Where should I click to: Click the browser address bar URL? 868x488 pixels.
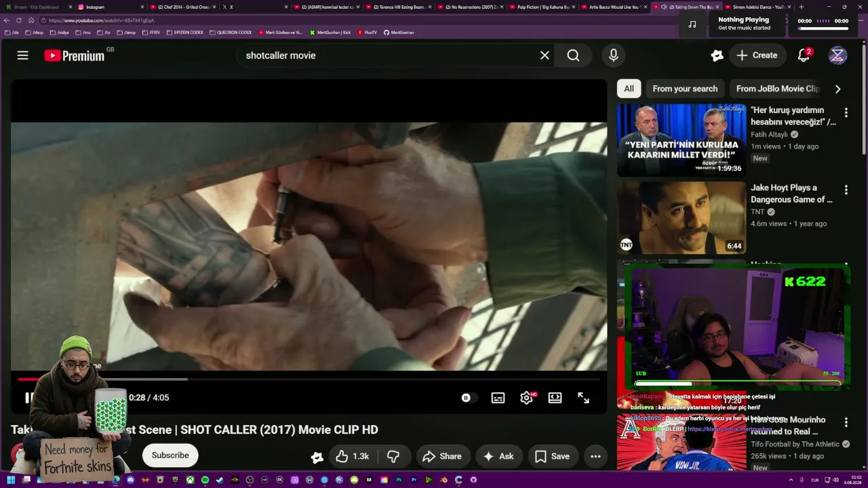[102, 20]
